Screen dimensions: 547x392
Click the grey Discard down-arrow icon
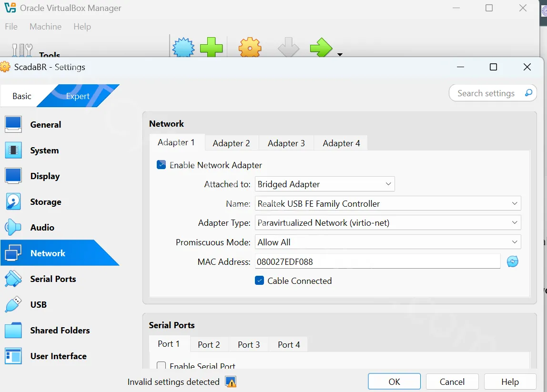coord(288,48)
